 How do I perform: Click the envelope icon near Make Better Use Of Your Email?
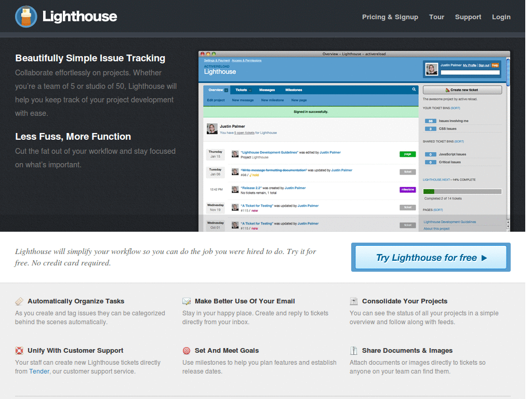[x=187, y=301]
